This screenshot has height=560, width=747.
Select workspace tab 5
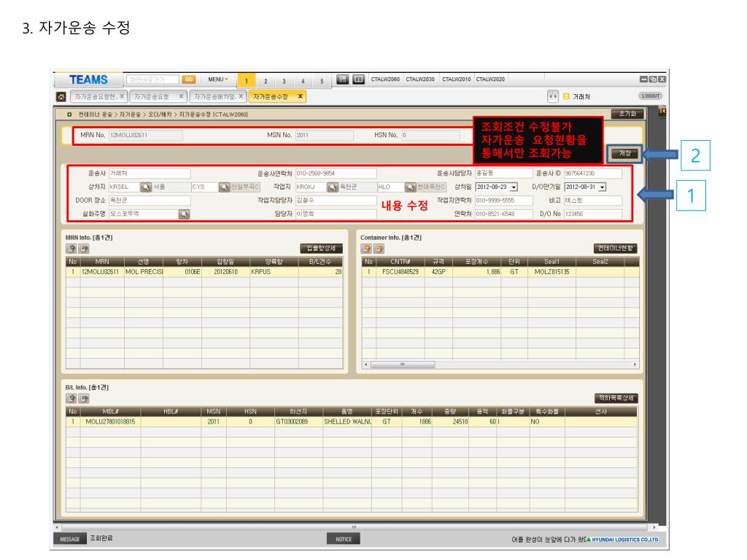(322, 81)
